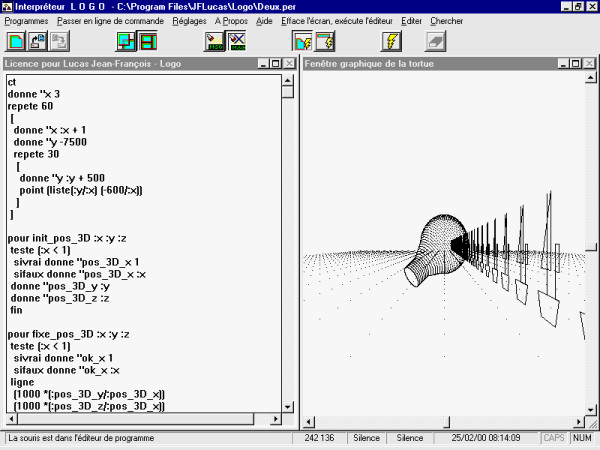Viewport: 600px width, 450px height.
Task: Click the Logo icon with red cross
Action: pos(237,42)
